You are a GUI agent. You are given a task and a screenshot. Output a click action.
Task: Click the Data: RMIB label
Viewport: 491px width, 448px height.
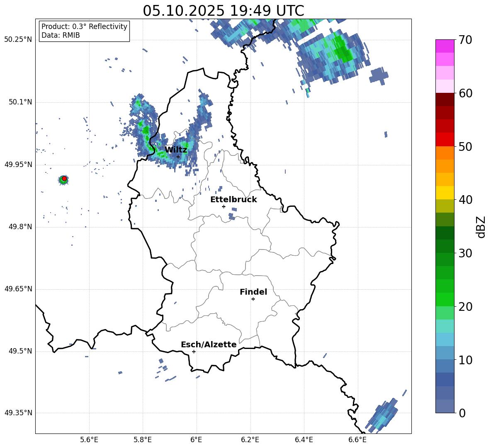(x=61, y=35)
